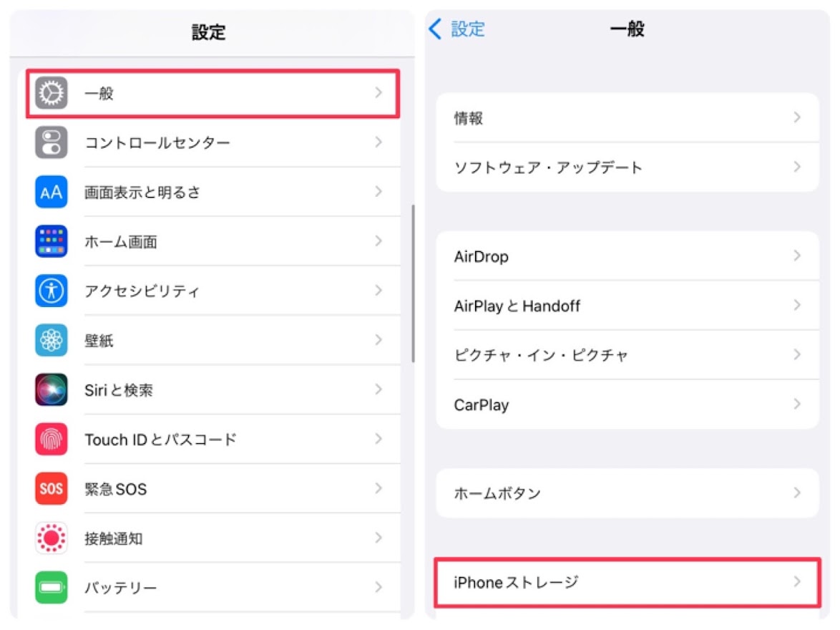Tap the Exposure Notifications (接触通知) icon
Viewport: 840px width, 630px height.
(52, 538)
